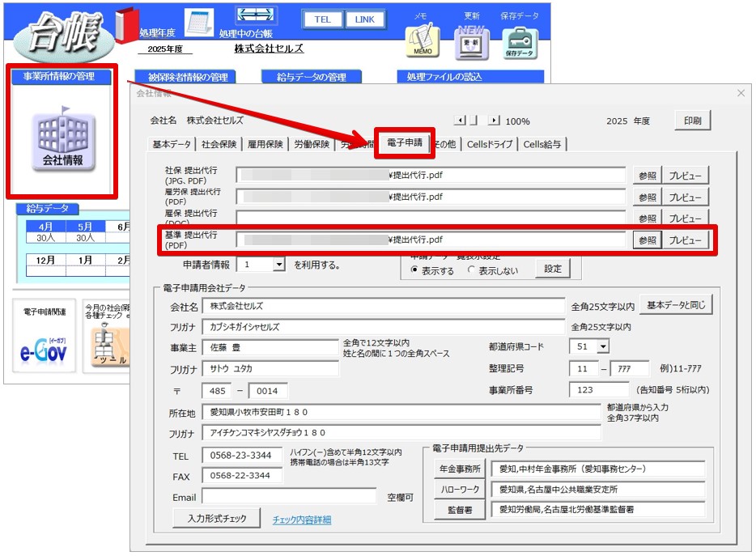The height and width of the screenshot is (556, 756).
Task: Click the 所在地 address field
Action: tap(401, 412)
